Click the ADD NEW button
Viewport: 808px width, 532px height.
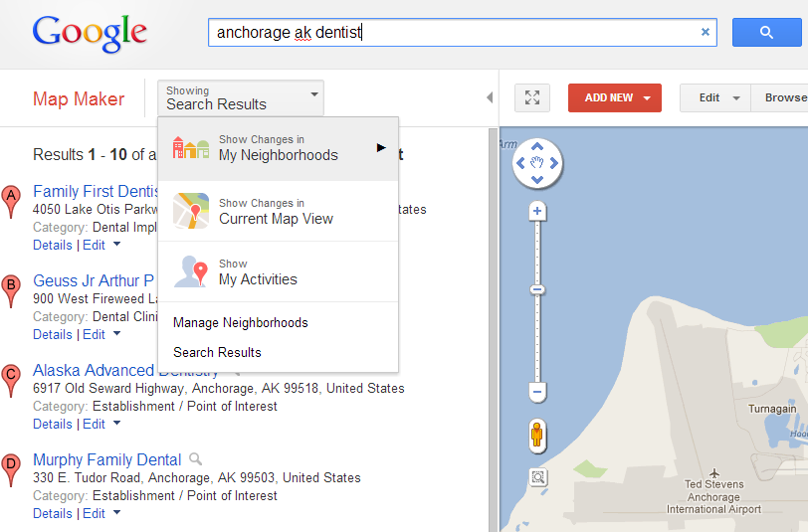click(x=615, y=97)
